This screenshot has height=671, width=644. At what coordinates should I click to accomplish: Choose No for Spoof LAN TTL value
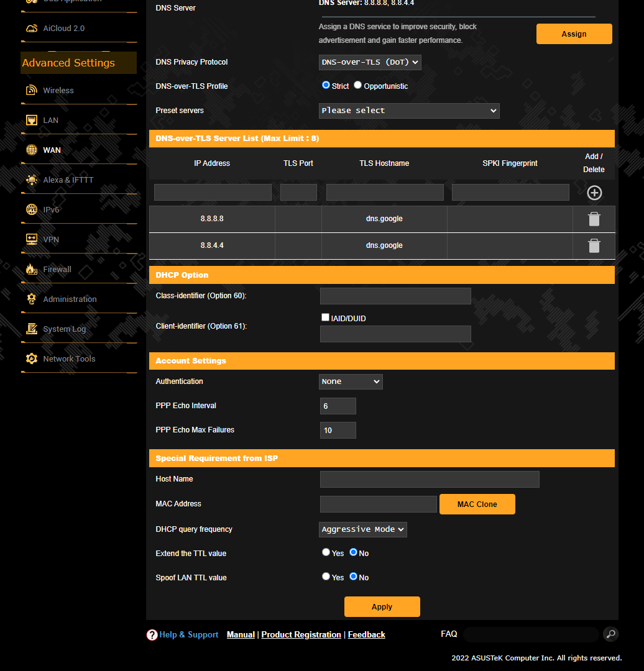[353, 577]
